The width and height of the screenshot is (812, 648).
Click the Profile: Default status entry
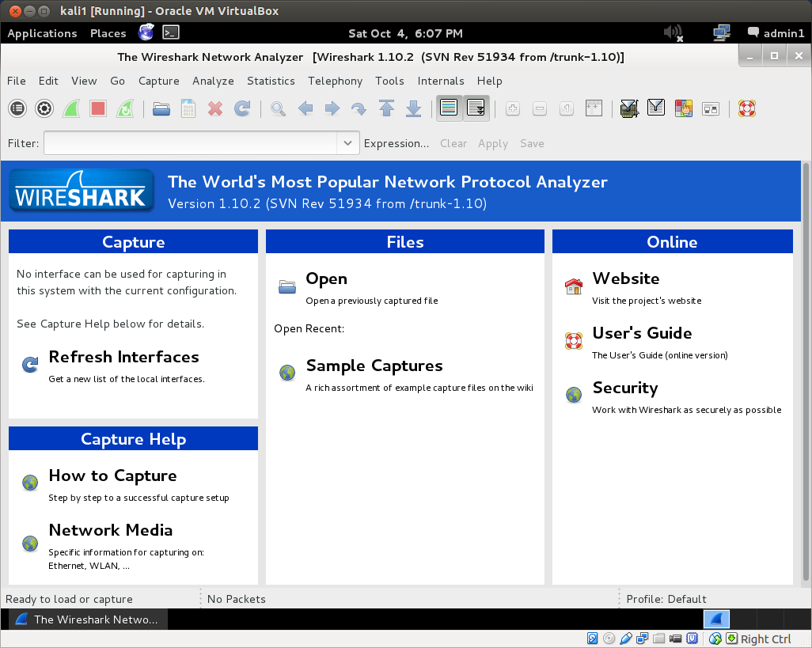point(666,599)
